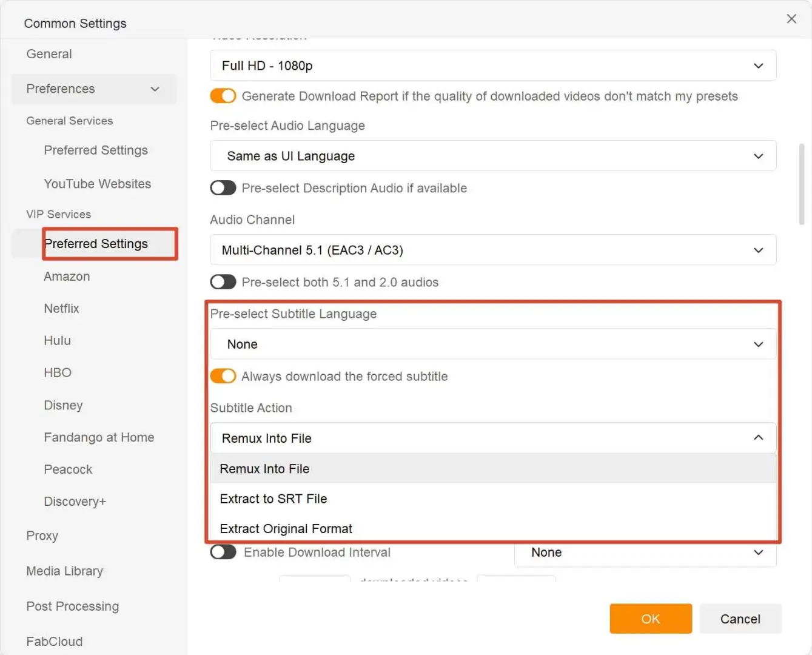This screenshot has height=655, width=812.
Task: Close the Common Settings dialog
Action: (x=791, y=19)
